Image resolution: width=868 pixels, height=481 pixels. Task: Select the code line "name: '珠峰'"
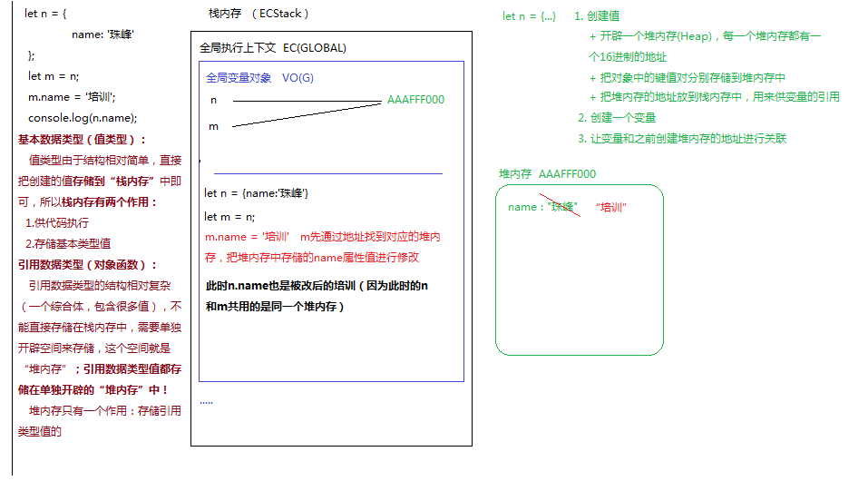point(103,34)
